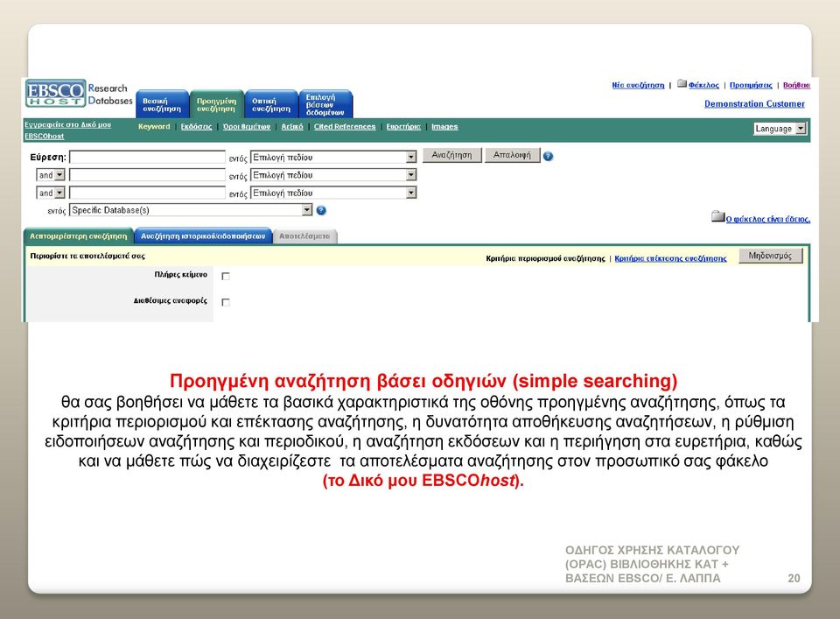Click the Εύρεση search text field
Screen dimensions: 840x619
(x=147, y=157)
